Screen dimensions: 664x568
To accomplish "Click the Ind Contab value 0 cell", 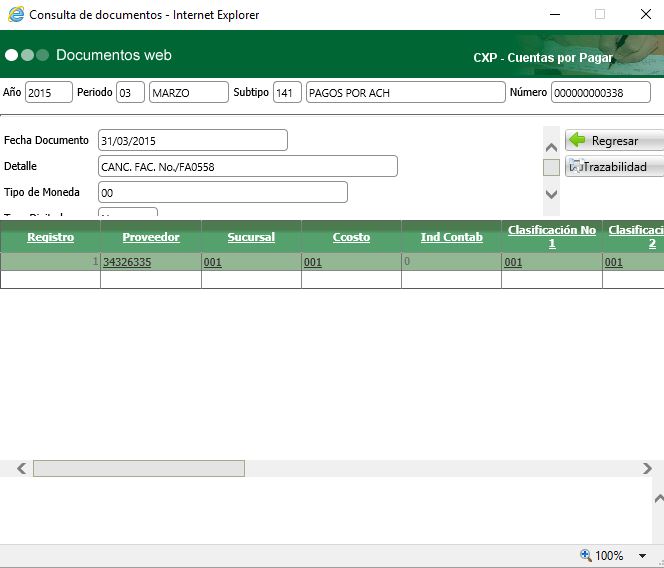I will (x=451, y=262).
